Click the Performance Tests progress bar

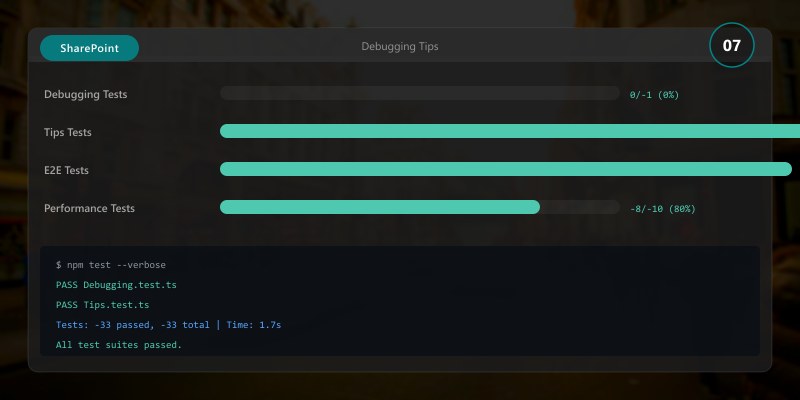[420, 207]
